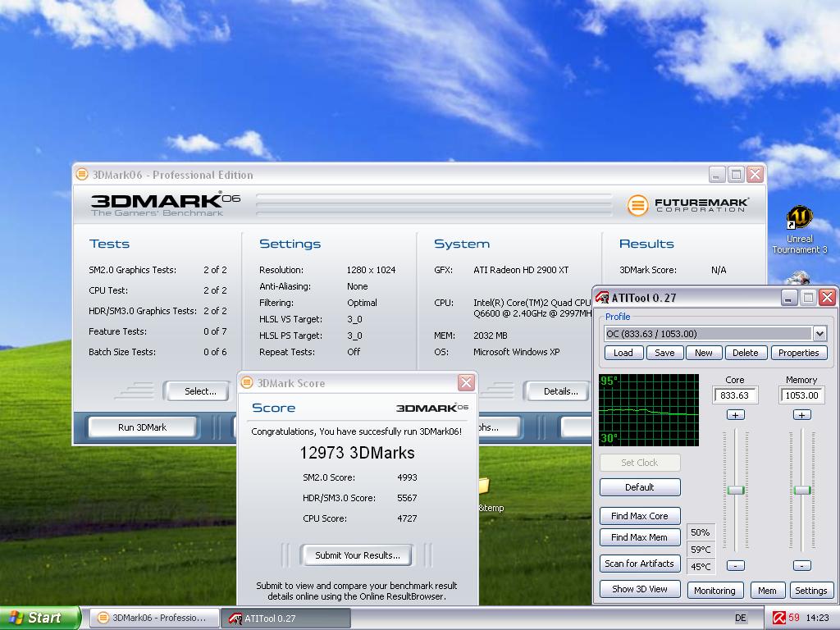Click the Futuremark Corporation logo
The height and width of the screenshot is (630, 840).
688,204
